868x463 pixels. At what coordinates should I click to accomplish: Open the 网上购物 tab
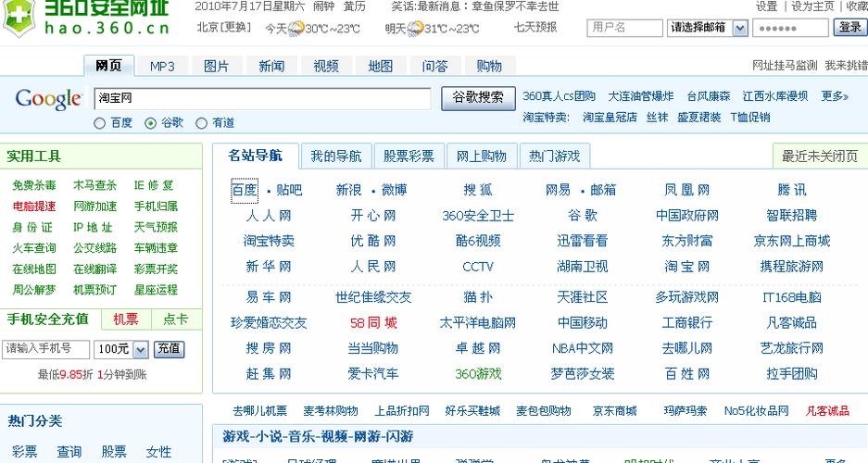pos(482,156)
